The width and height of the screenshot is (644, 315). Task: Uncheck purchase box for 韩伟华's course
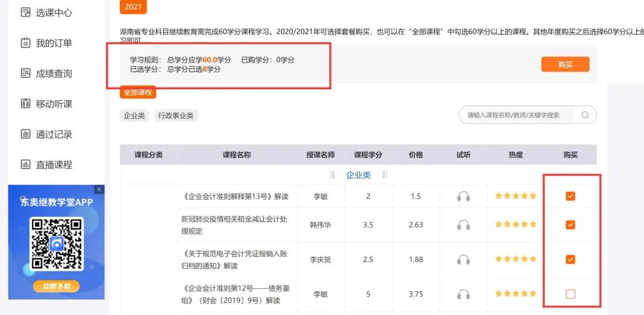[571, 224]
